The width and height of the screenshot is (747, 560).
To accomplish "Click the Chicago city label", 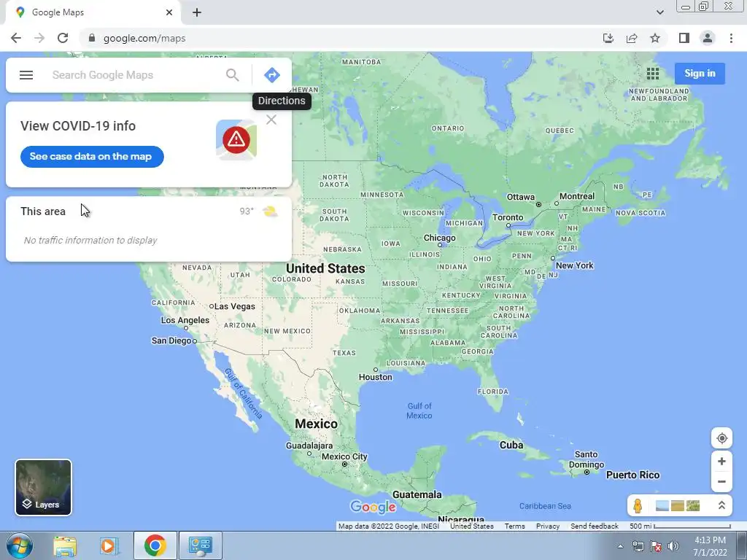I will pos(440,238).
